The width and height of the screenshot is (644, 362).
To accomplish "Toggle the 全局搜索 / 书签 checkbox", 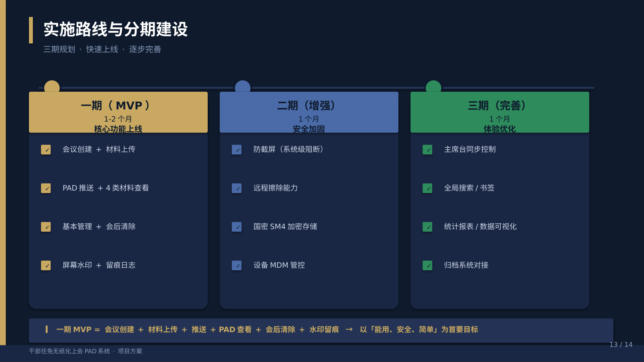I will (x=427, y=188).
